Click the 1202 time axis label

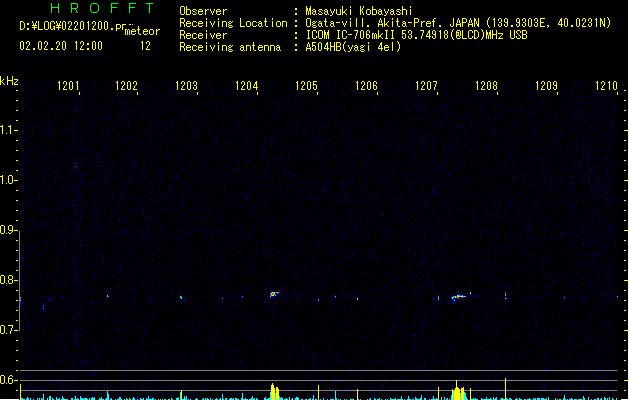coord(126,86)
